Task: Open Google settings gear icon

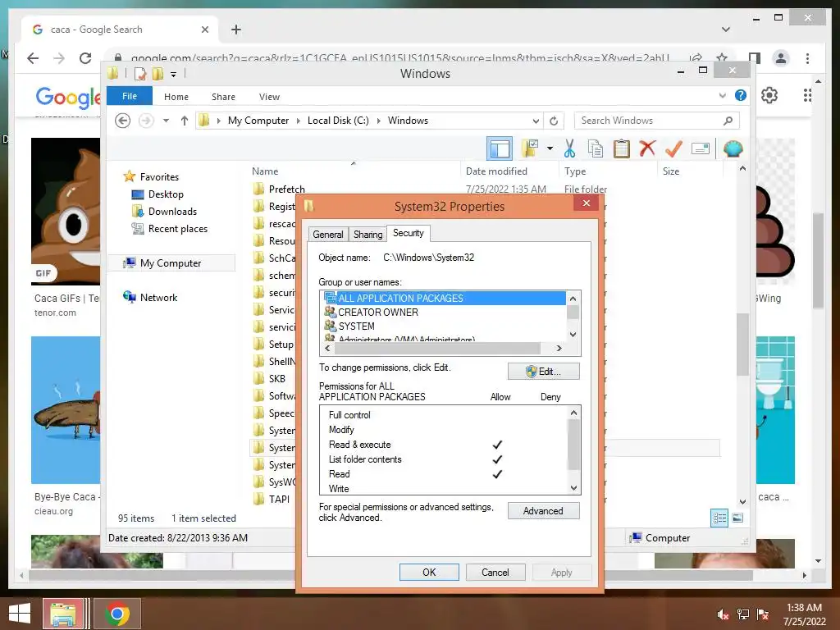Action: pos(769,95)
